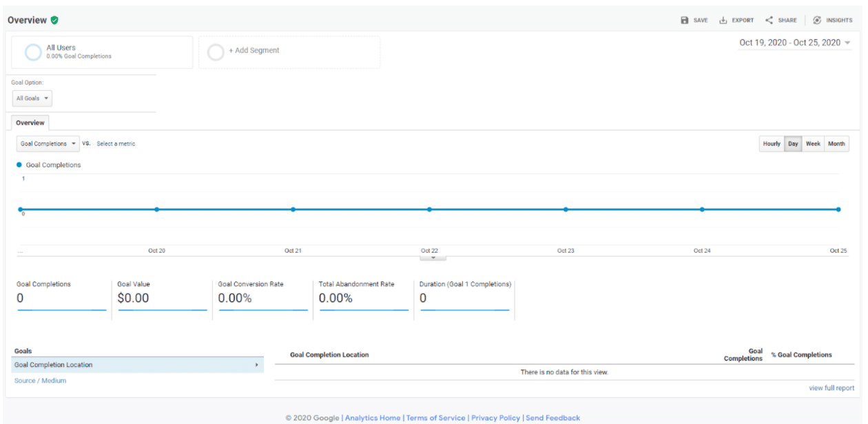Viewport: 868px width, 424px height.
Task: Click the green verified shield icon
Action: [x=54, y=21]
